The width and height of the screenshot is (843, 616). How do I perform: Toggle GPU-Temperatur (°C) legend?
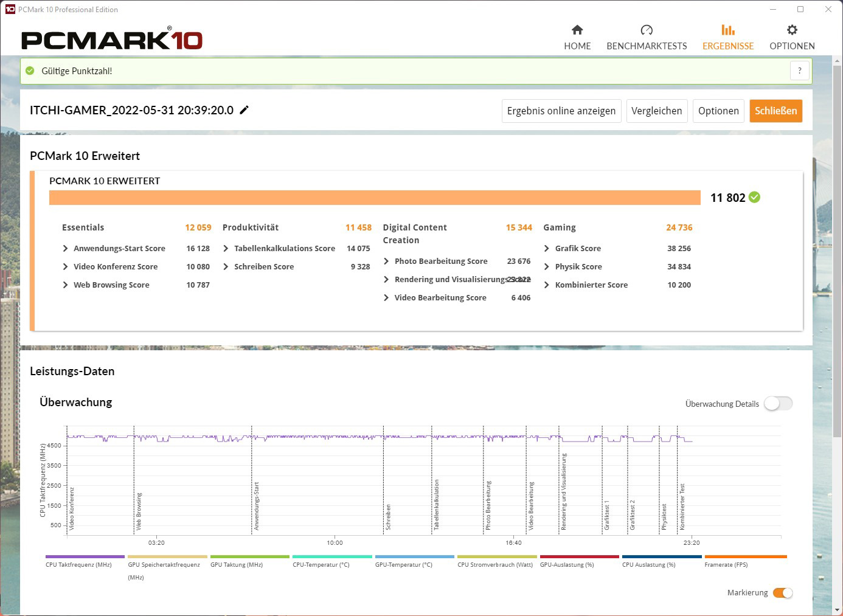click(415, 561)
